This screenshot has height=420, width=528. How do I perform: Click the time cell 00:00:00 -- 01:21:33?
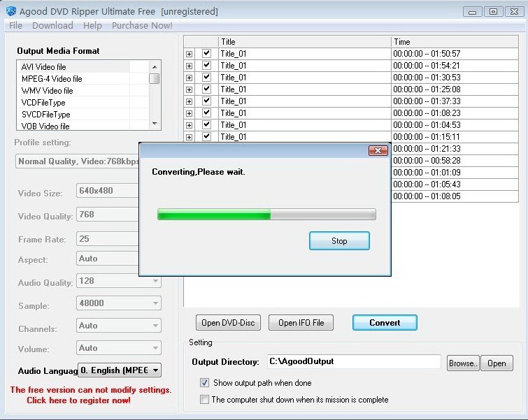pos(455,149)
